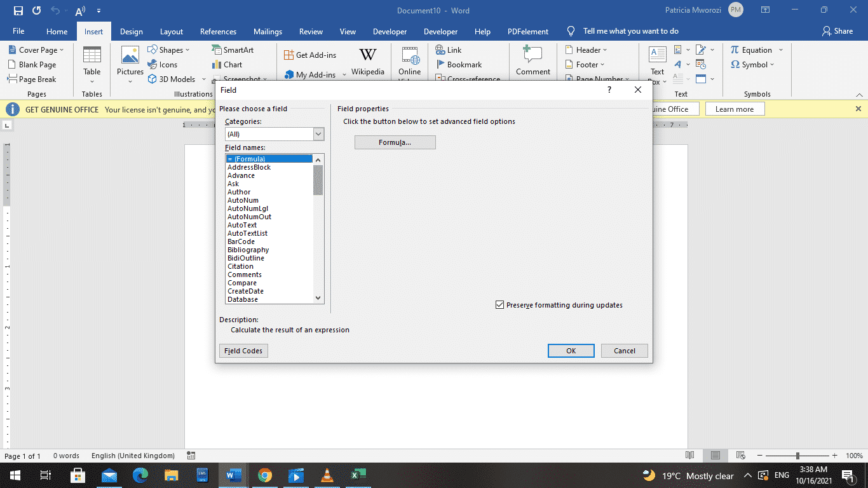
Task: Click the Text Box button
Action: pos(657,65)
